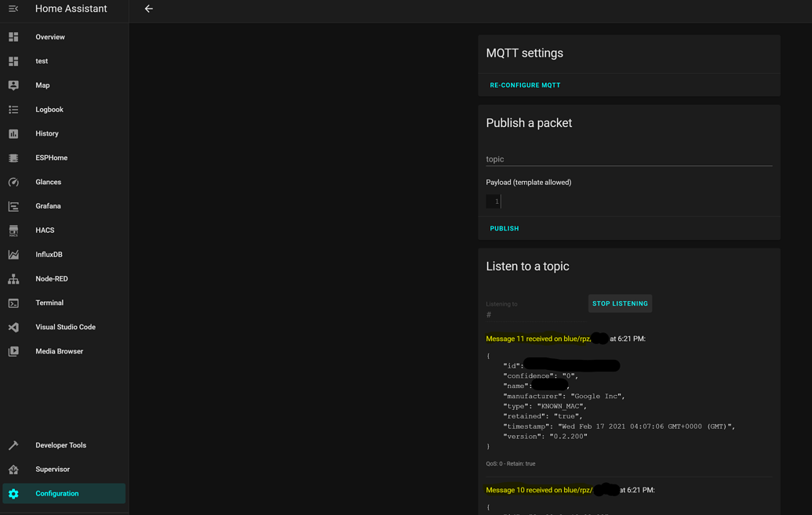Click the "timestamp" line in message 11
The image size is (812, 515).
(x=619, y=426)
